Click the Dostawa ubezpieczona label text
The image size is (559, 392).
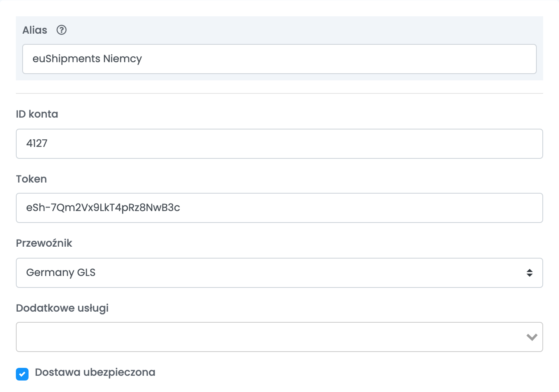tap(95, 372)
